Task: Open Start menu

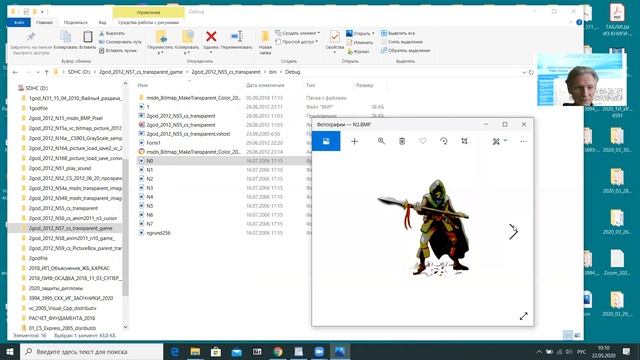Action: coord(10,351)
